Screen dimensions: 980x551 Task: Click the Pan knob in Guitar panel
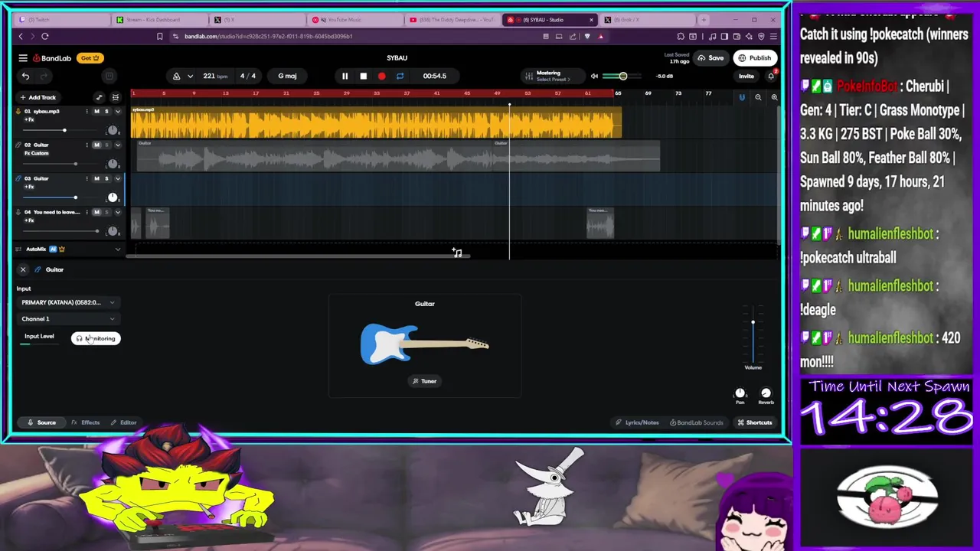740,393
